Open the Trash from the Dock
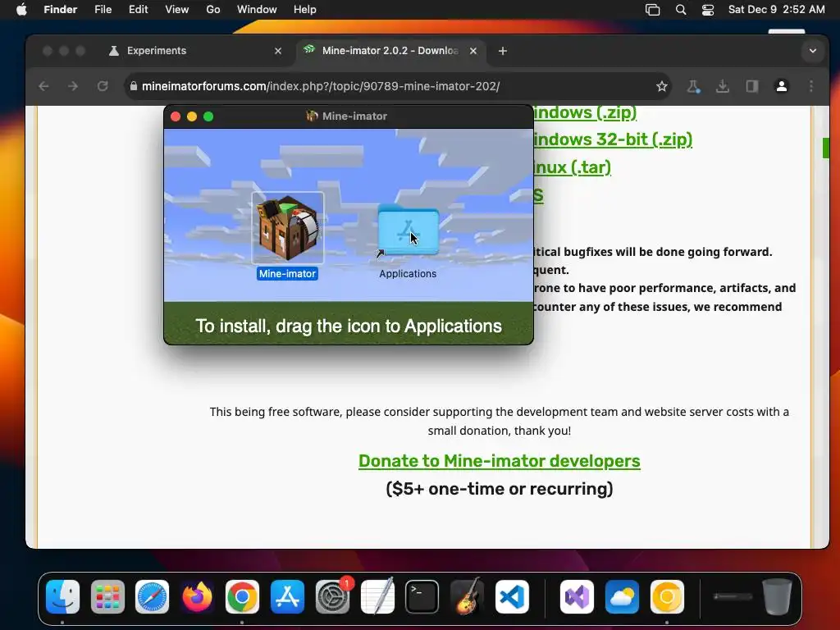Screen dimensions: 840x630 [778, 596]
